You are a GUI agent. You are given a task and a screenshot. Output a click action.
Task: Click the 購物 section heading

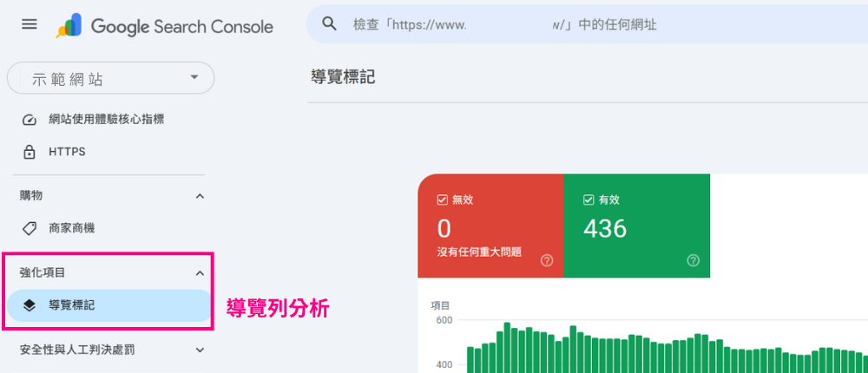coord(31,196)
